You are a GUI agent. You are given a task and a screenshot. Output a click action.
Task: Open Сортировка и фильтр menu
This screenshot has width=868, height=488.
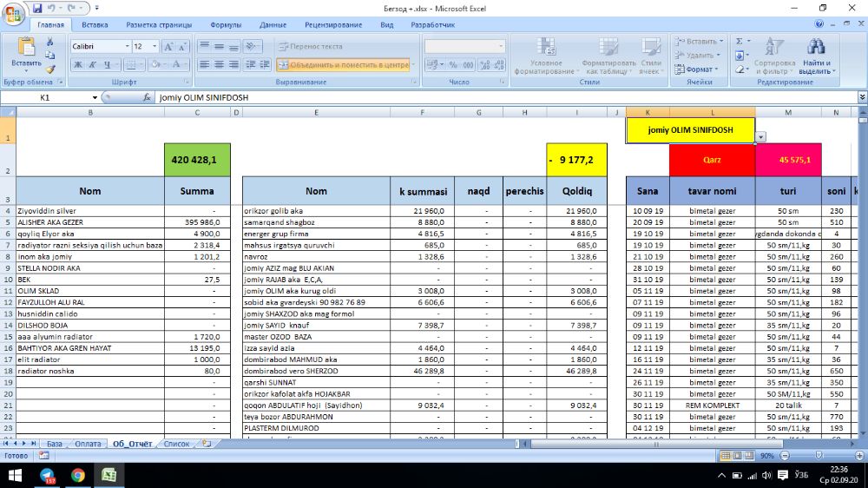pos(774,56)
